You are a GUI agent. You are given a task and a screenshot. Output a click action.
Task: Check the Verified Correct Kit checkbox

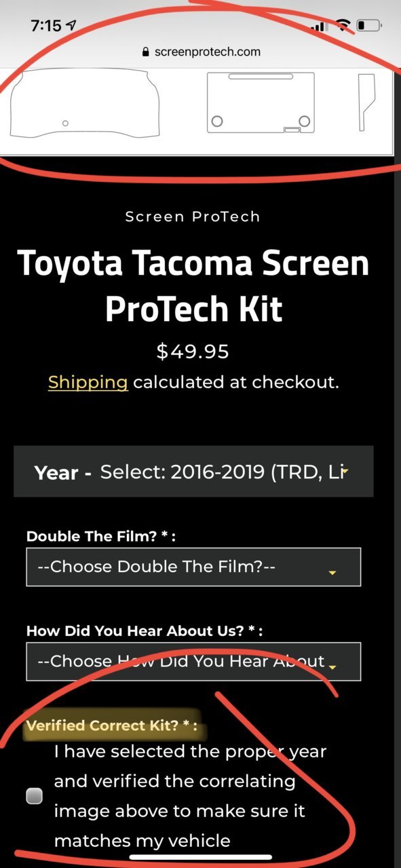(34, 796)
